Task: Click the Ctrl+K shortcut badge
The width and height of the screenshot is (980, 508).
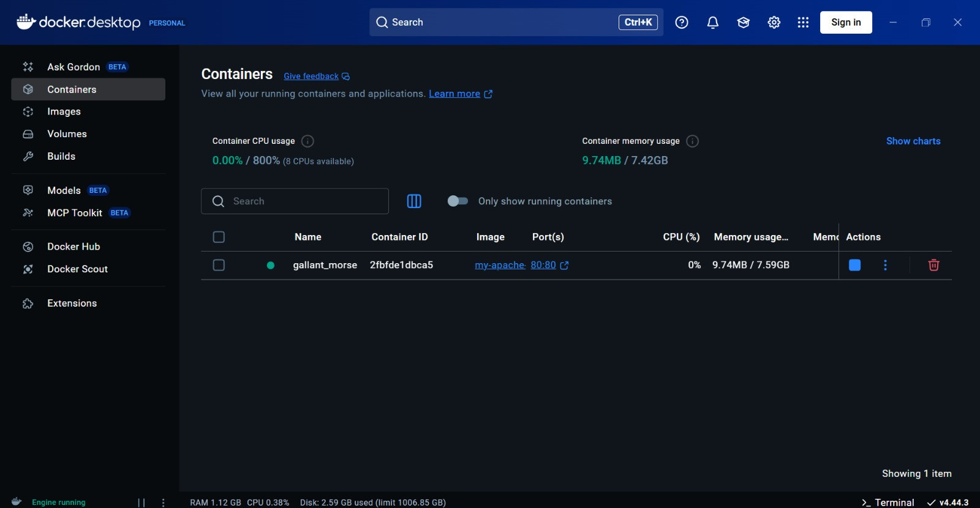Action: click(x=638, y=23)
